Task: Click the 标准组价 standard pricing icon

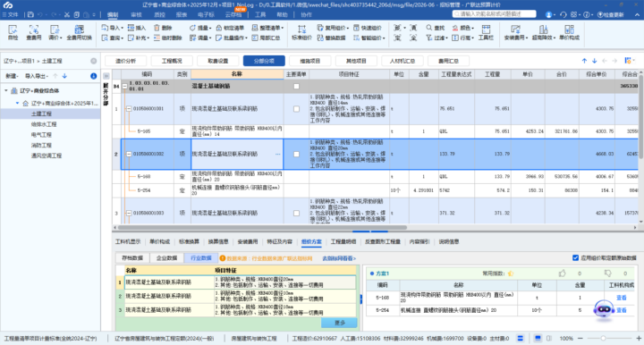Action: click(301, 32)
